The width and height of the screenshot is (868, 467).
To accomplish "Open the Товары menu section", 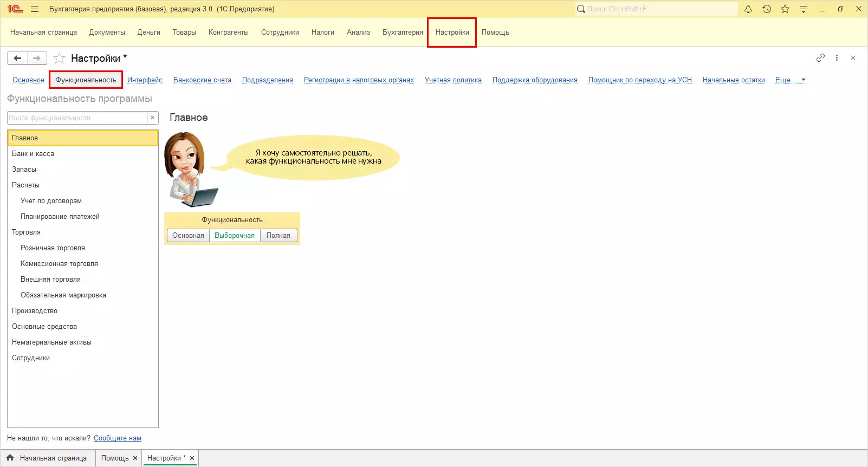I will pyautogui.click(x=184, y=33).
